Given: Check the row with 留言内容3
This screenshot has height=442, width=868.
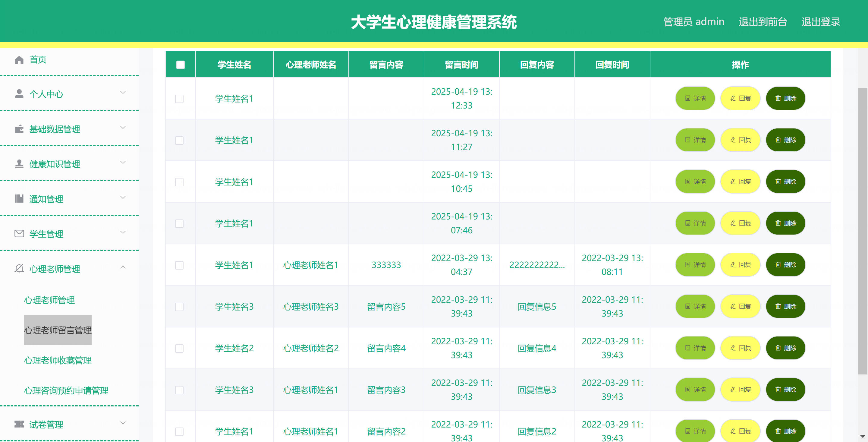Looking at the screenshot, I should (179, 390).
